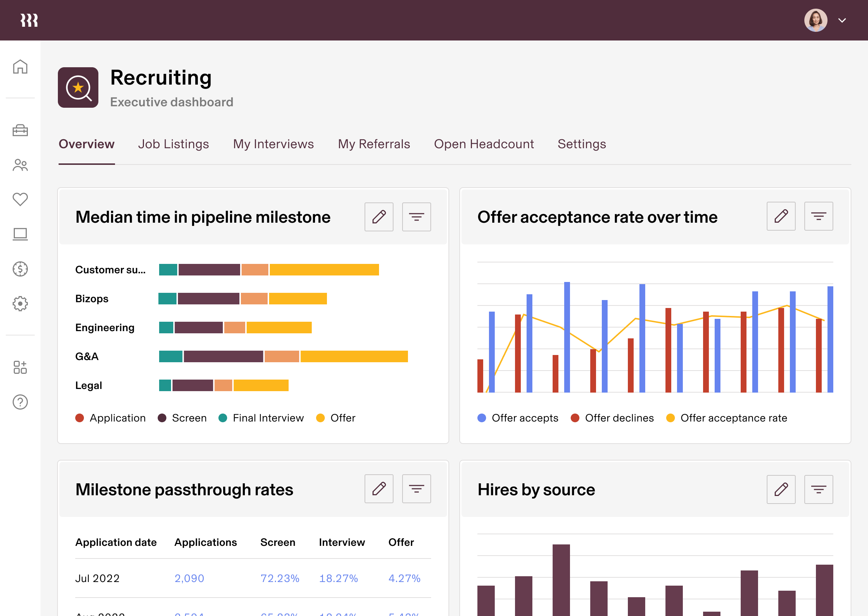The width and height of the screenshot is (868, 616).
Task: Select the heart benefits icon
Action: 20,199
